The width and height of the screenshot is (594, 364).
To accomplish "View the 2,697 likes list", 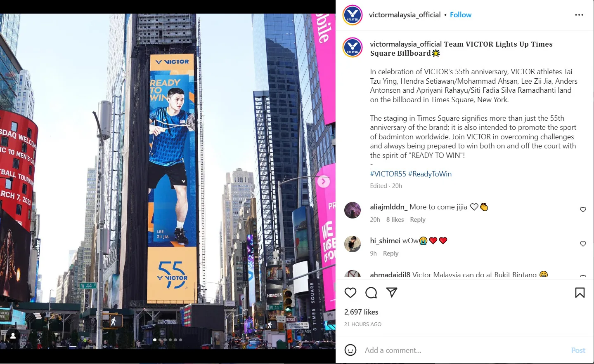I will pos(361,312).
